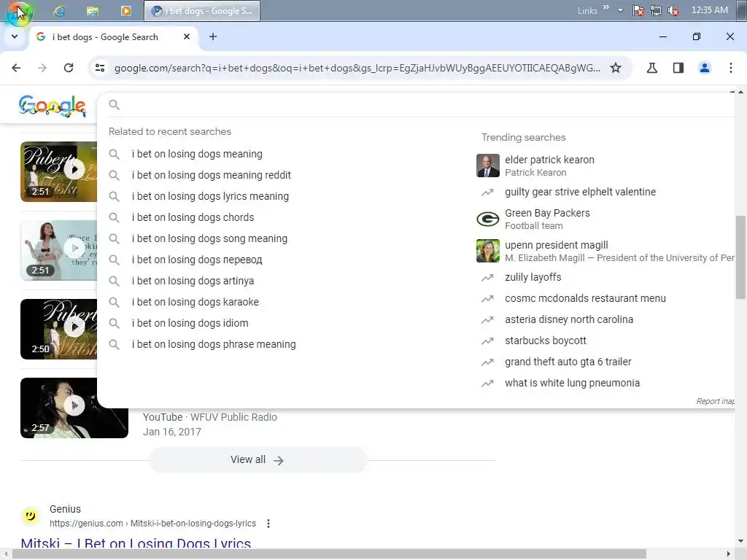This screenshot has height=560, width=747.
Task: Go back to the previous page
Action: pyautogui.click(x=16, y=68)
